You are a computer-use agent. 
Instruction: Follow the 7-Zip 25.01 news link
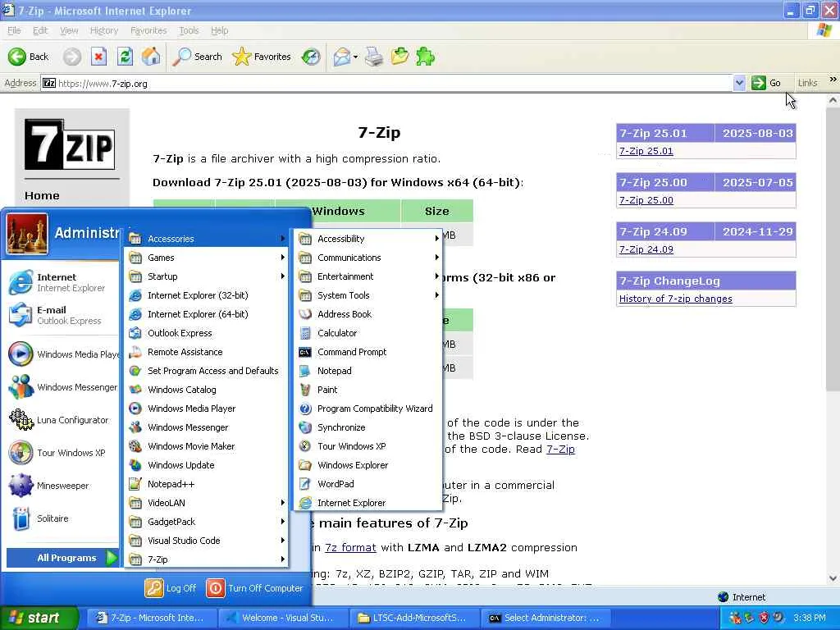646,151
